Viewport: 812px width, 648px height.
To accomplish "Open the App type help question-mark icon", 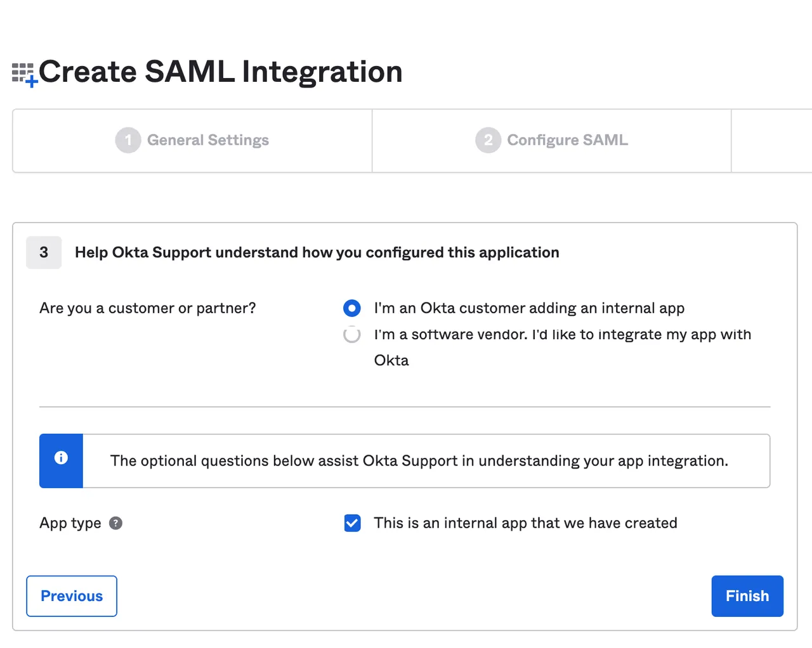I will tap(115, 523).
